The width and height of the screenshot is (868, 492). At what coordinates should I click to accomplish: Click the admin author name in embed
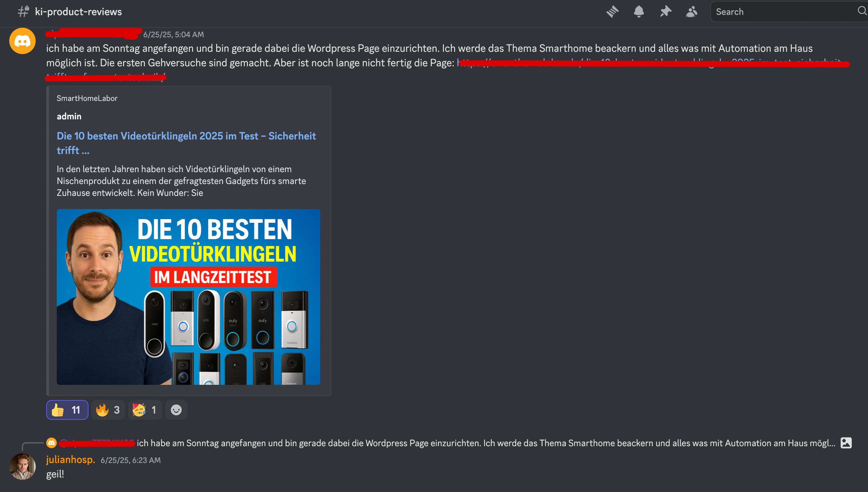(x=69, y=116)
